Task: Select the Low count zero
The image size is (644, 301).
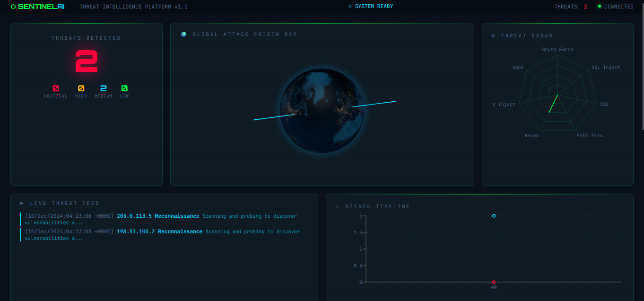Action: point(124,88)
